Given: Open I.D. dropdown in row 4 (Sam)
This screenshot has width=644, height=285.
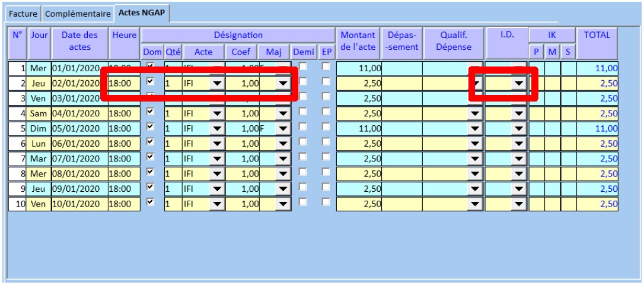Looking at the screenshot, I should click(x=519, y=113).
